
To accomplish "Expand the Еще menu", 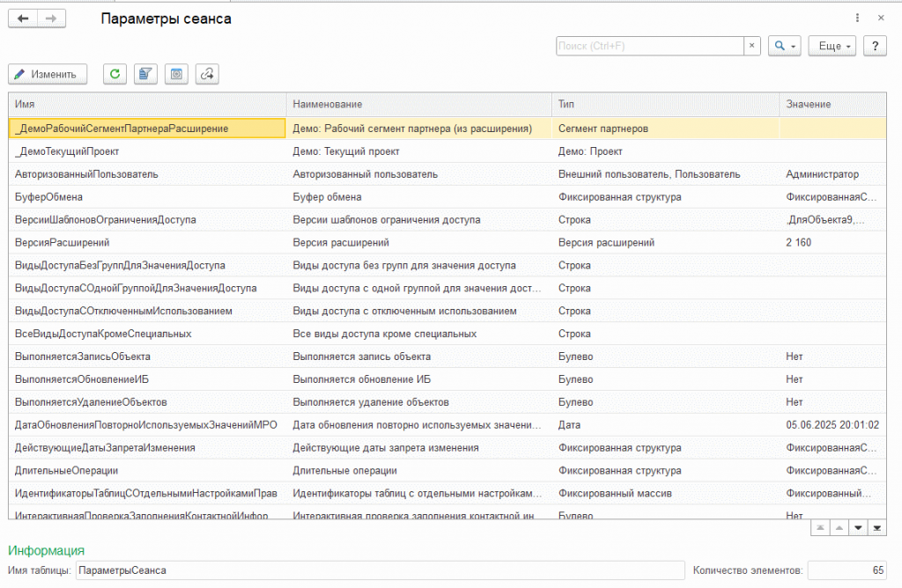I will [x=832, y=46].
